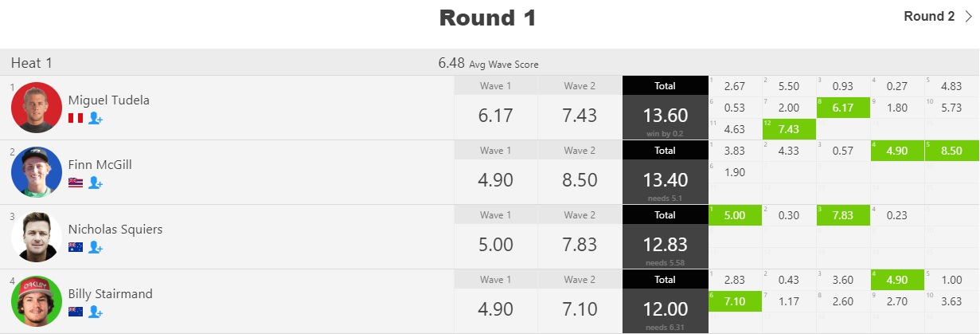
Task: Click the Heat 1 header bar
Action: tap(490, 63)
